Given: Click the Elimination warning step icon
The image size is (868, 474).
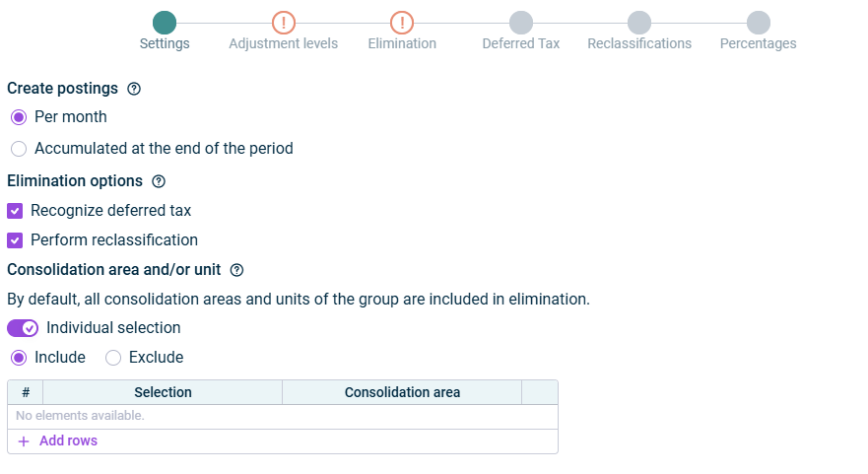Looking at the screenshot, I should 402,23.
